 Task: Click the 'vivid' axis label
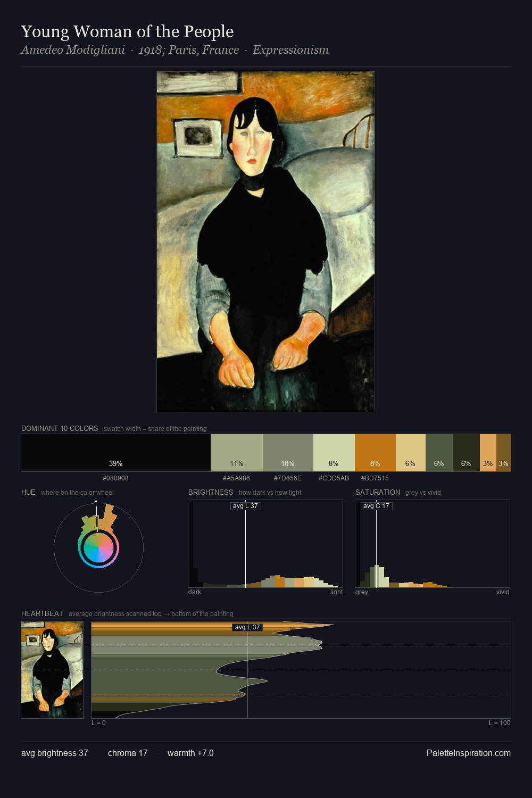click(503, 592)
